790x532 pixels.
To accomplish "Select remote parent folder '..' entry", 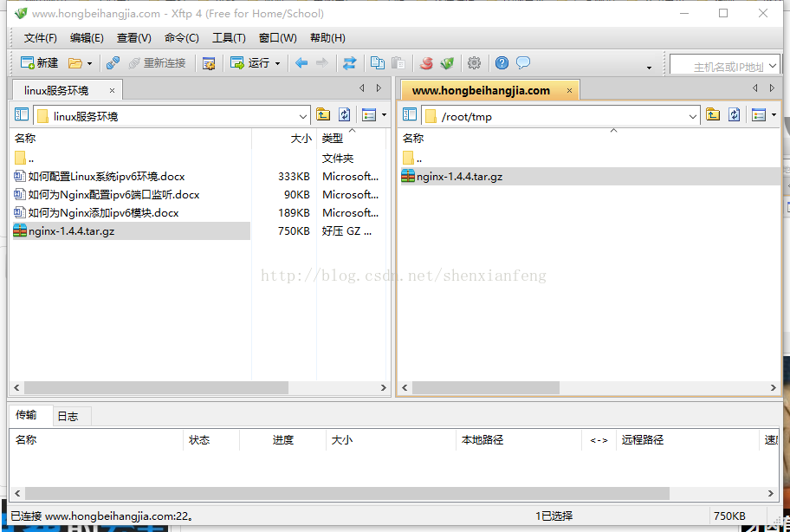I will tap(412, 159).
